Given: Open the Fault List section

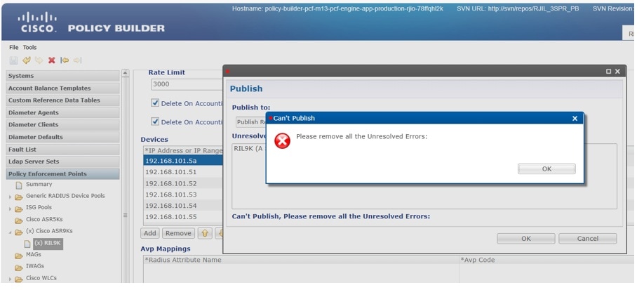Looking at the screenshot, I should [63, 150].
